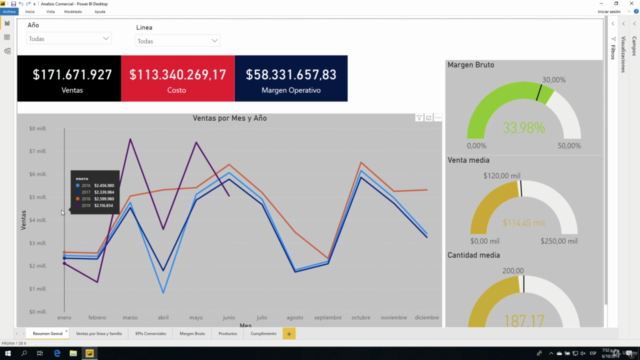Expand the Visualizaciones pane chevron
640x360 pixels.
[x=624, y=24]
